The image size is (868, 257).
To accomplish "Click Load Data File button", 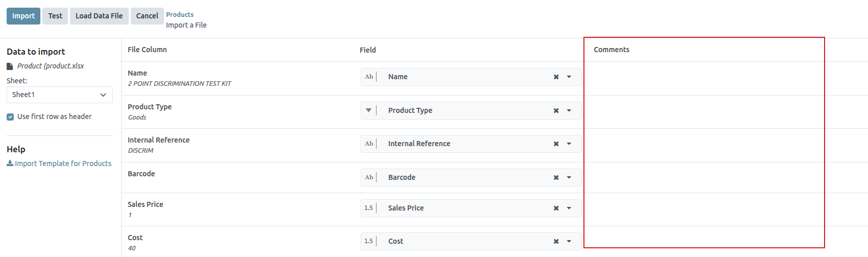I will (99, 16).
